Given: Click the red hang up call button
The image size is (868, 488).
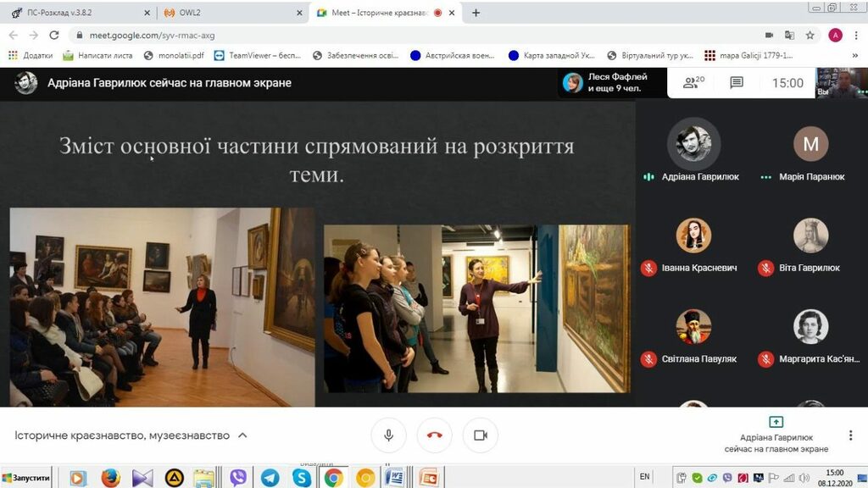Looking at the screenshot, I should click(x=434, y=435).
